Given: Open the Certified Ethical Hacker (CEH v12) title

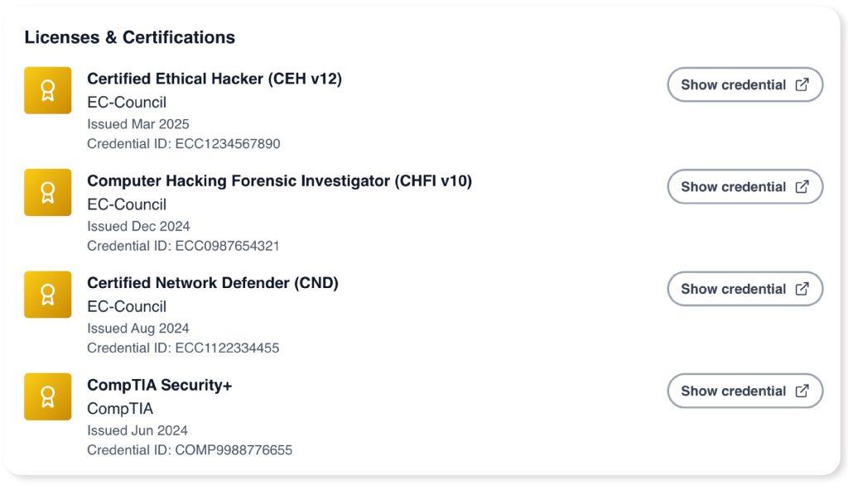Looking at the screenshot, I should click(214, 79).
